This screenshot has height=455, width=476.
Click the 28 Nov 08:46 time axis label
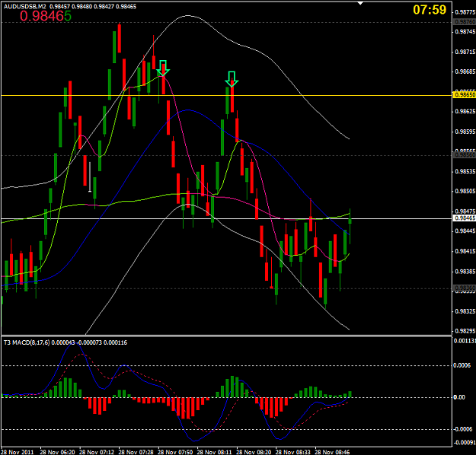coord(332,452)
